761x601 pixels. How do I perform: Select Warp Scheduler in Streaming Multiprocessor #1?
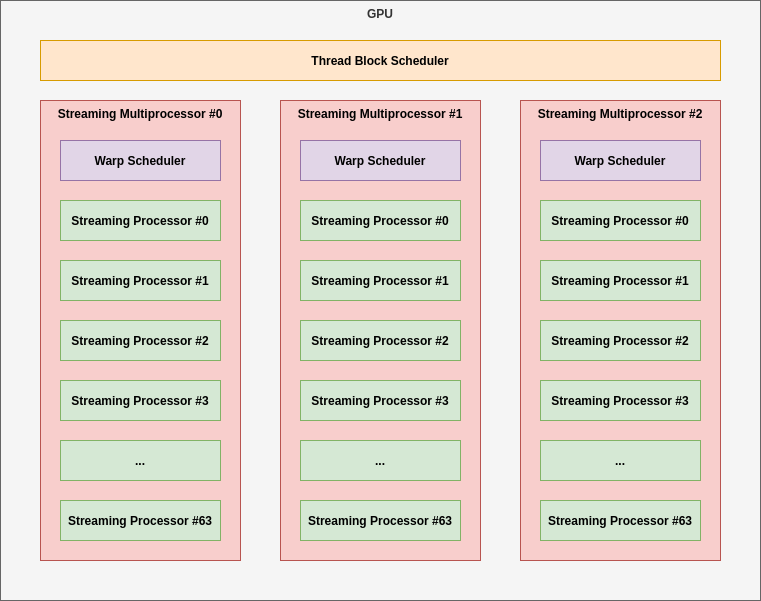380,161
